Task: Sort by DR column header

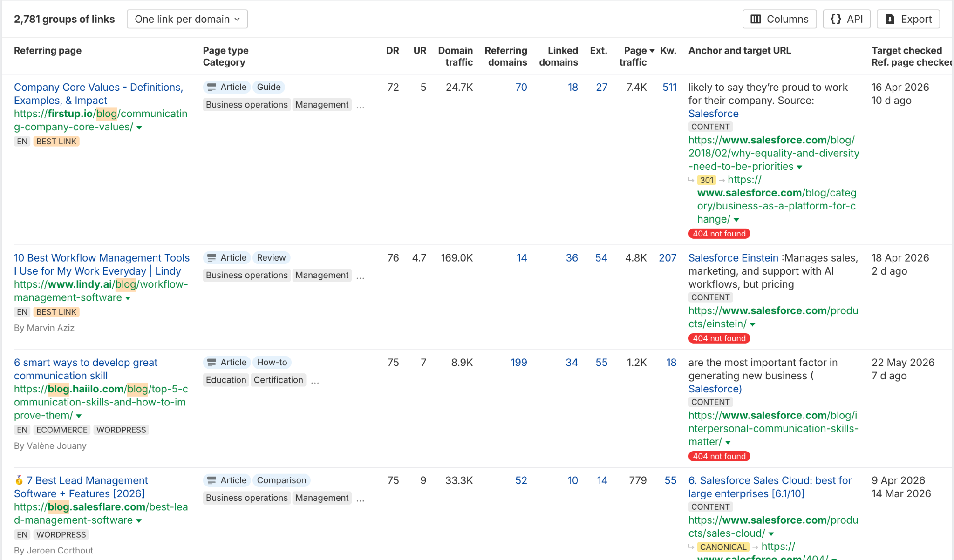Action: tap(392, 50)
